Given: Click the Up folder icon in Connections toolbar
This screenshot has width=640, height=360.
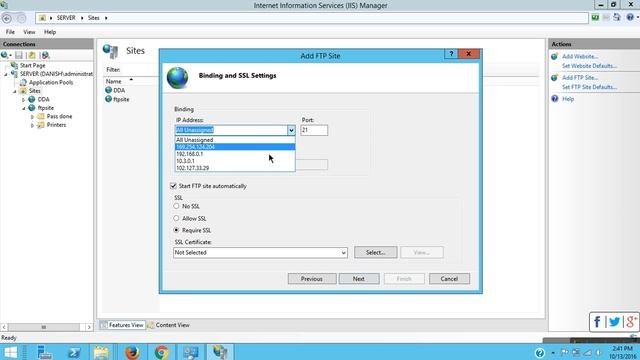Looking at the screenshot, I should tap(32, 55).
